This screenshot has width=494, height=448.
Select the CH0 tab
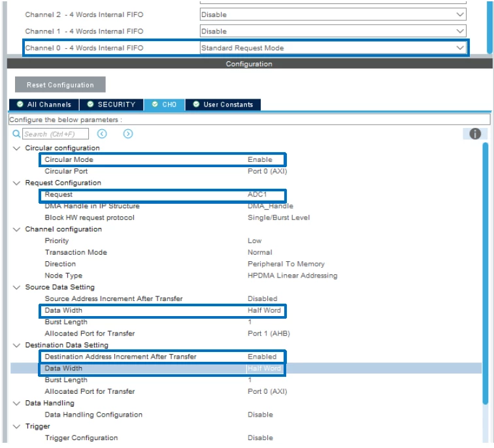click(164, 104)
